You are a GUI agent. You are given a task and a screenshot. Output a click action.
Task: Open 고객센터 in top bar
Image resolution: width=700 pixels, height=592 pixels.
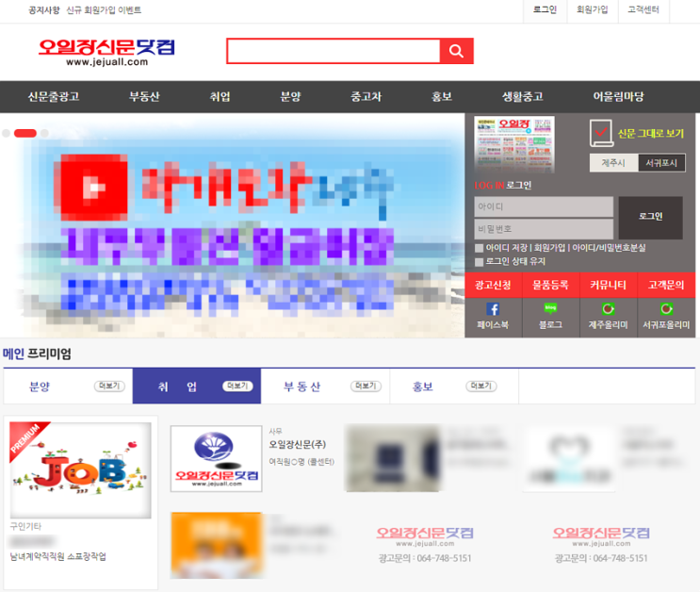[643, 9]
